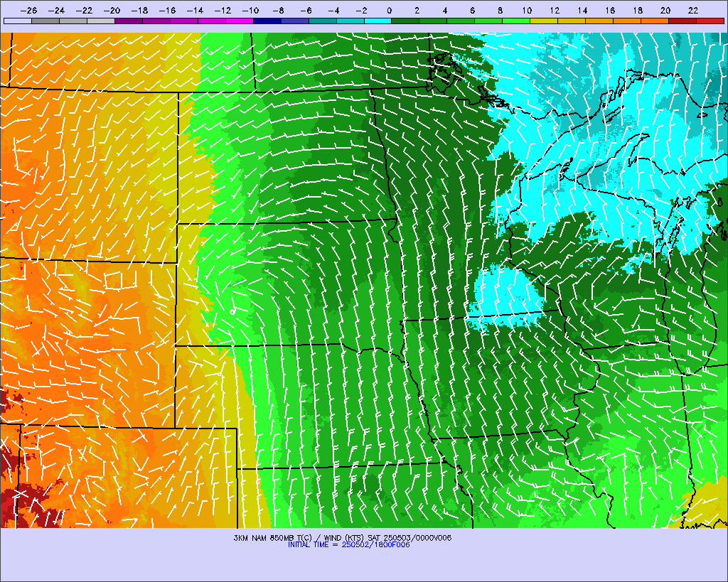Select the bright magenta swatch below -12
Screen dimensions: 728x582
point(240,21)
